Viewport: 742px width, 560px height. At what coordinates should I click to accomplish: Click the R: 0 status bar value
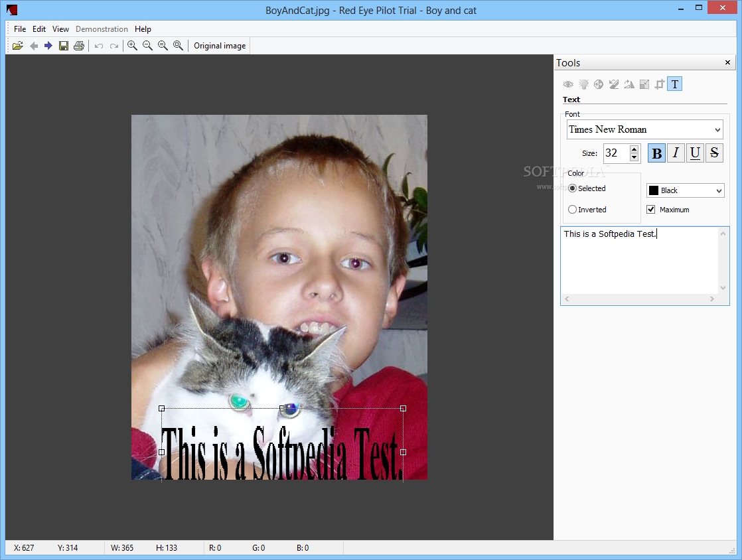(215, 548)
